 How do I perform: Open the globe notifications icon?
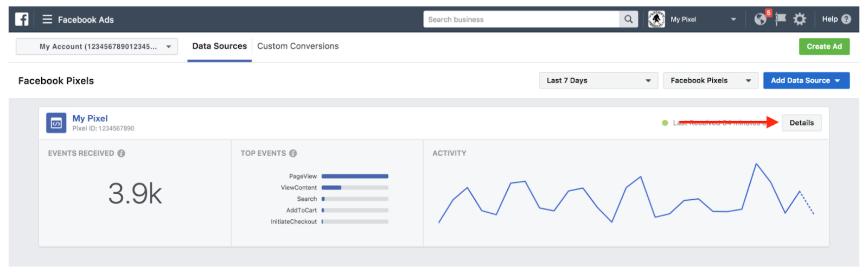tap(761, 20)
